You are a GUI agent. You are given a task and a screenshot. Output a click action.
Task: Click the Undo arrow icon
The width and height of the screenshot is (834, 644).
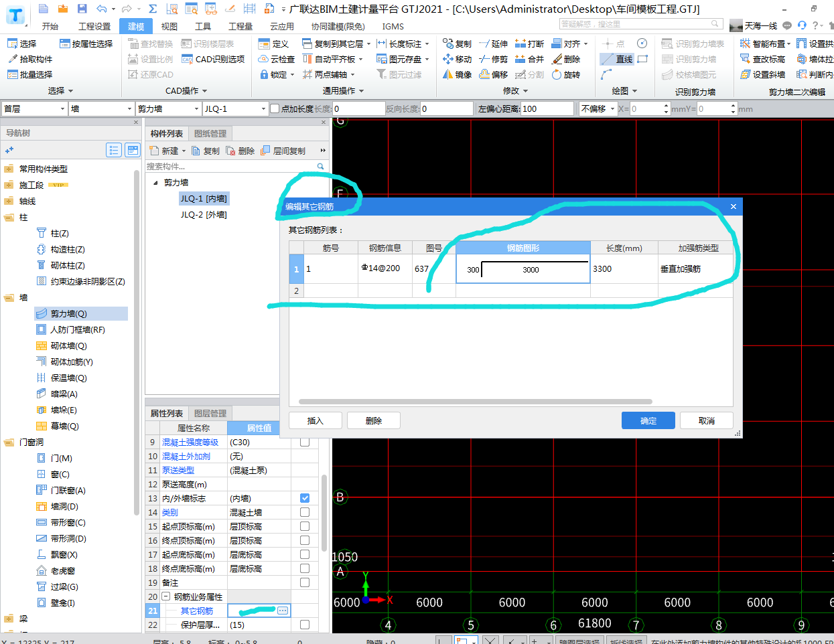point(101,9)
